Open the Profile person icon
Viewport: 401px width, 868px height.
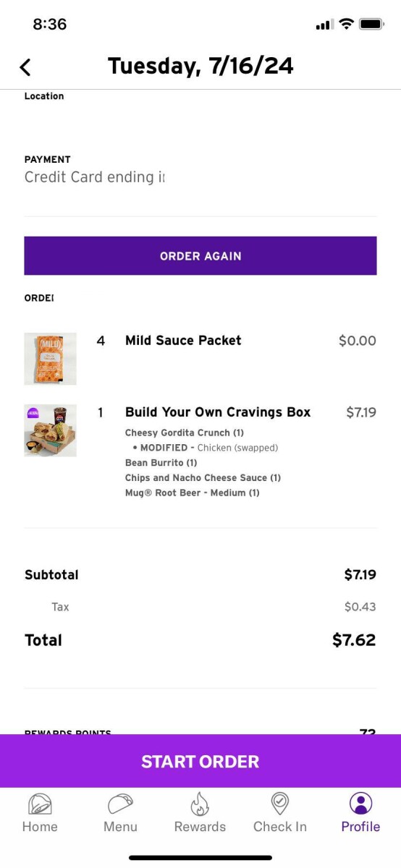point(360,804)
